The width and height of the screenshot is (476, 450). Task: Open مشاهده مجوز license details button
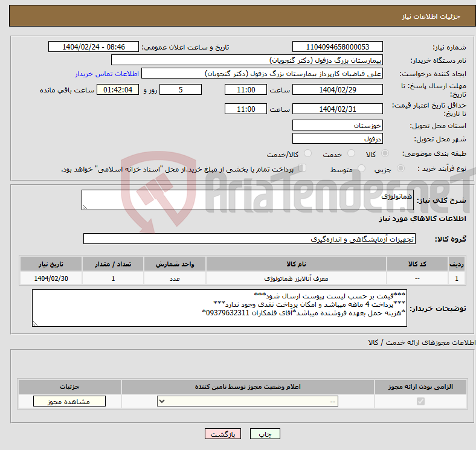69,402
